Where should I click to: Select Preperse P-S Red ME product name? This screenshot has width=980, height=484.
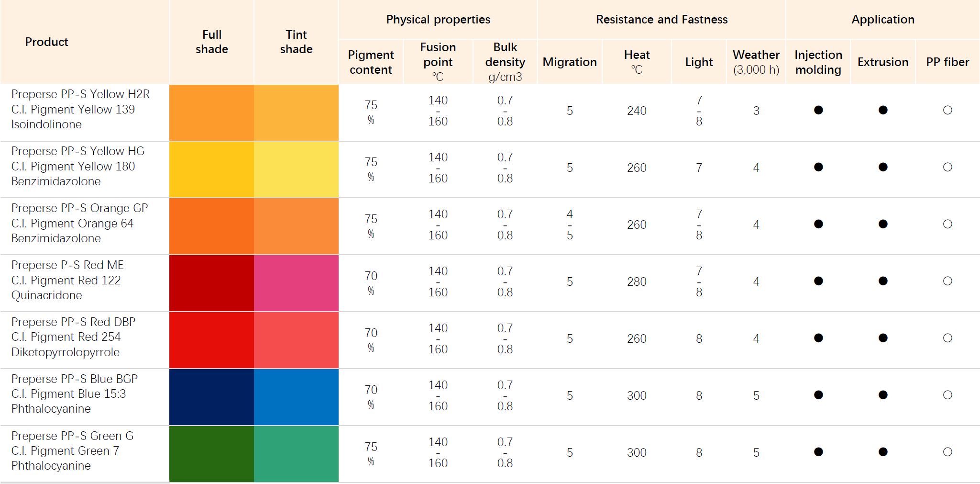pyautogui.click(x=67, y=265)
